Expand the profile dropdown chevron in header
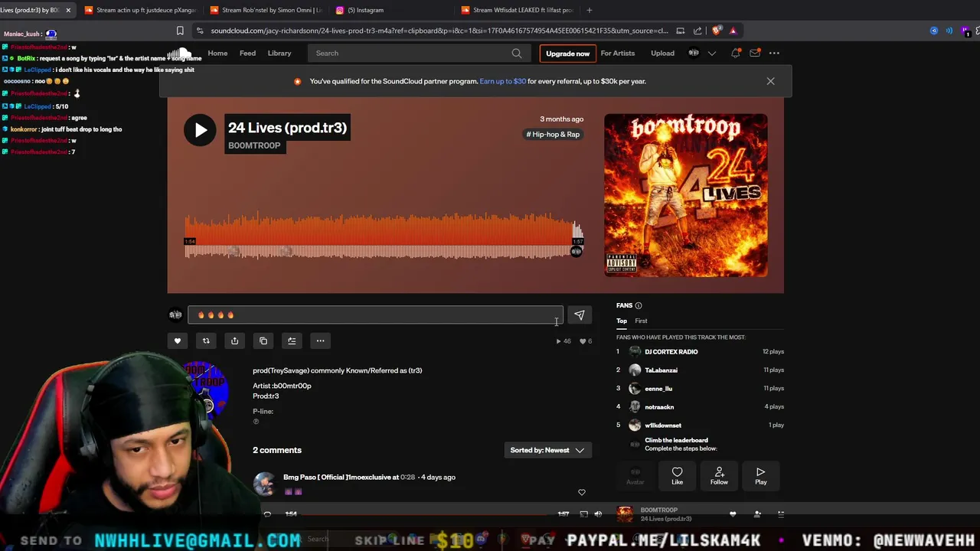Screen dimensions: 980x551 pyautogui.click(x=712, y=53)
